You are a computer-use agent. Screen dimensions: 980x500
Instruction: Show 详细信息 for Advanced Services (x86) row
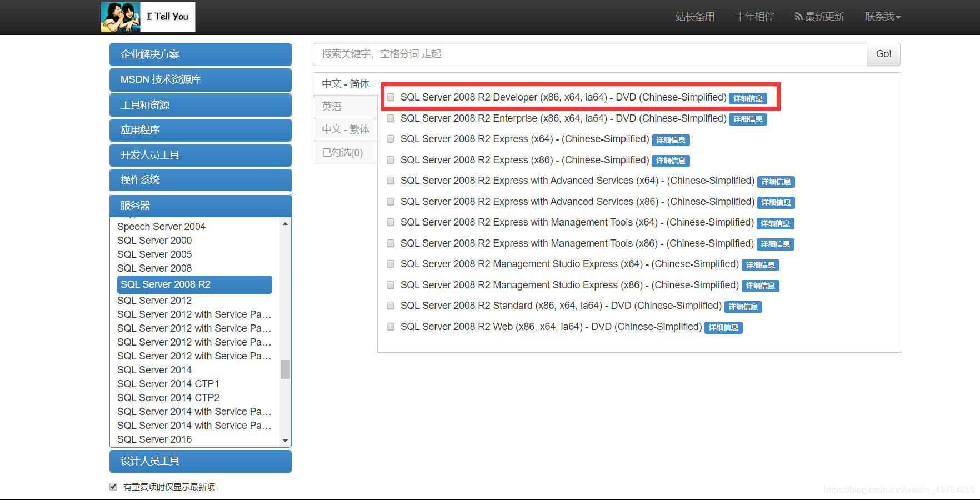[776, 202]
